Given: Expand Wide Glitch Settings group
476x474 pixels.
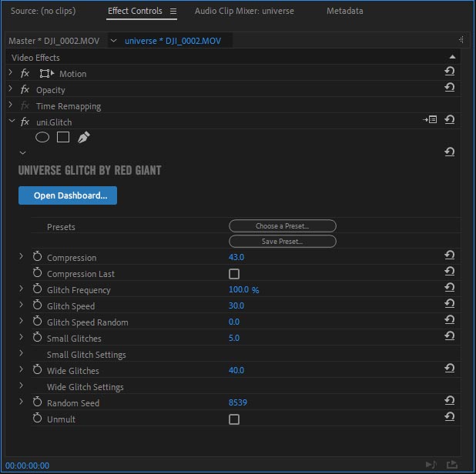Looking at the screenshot, I should coord(21,386).
